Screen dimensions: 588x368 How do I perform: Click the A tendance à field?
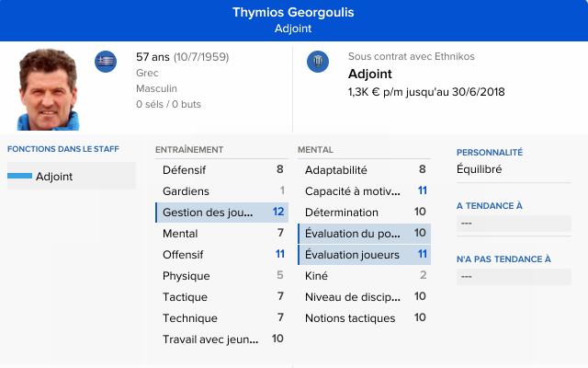[514, 223]
